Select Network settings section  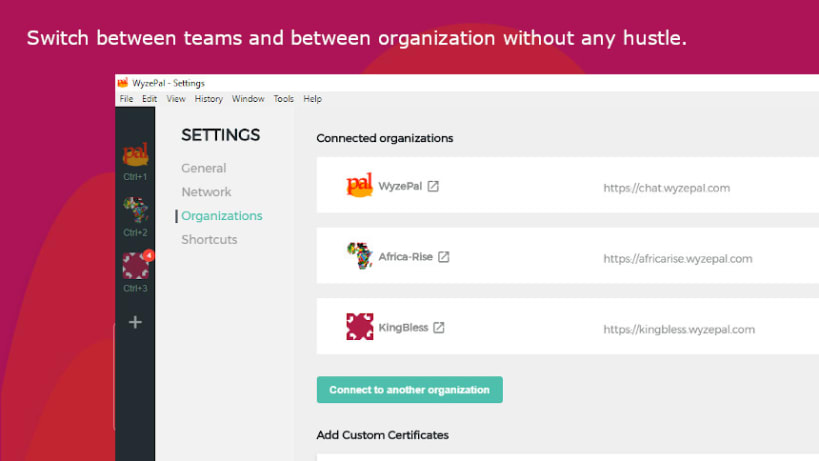pos(206,192)
